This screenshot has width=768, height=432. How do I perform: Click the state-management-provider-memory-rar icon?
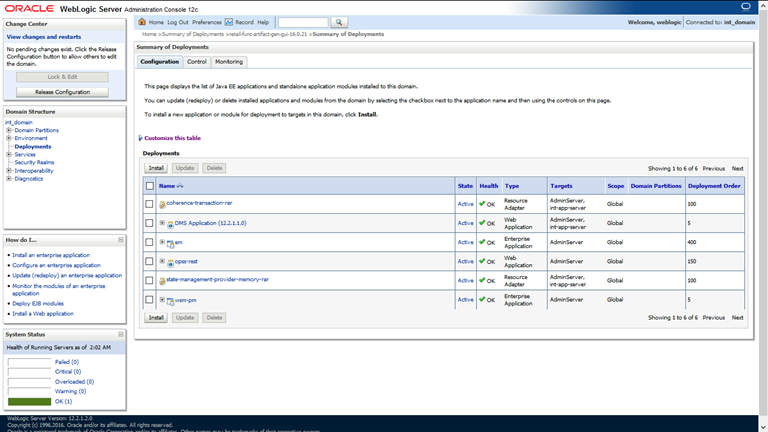(x=162, y=281)
